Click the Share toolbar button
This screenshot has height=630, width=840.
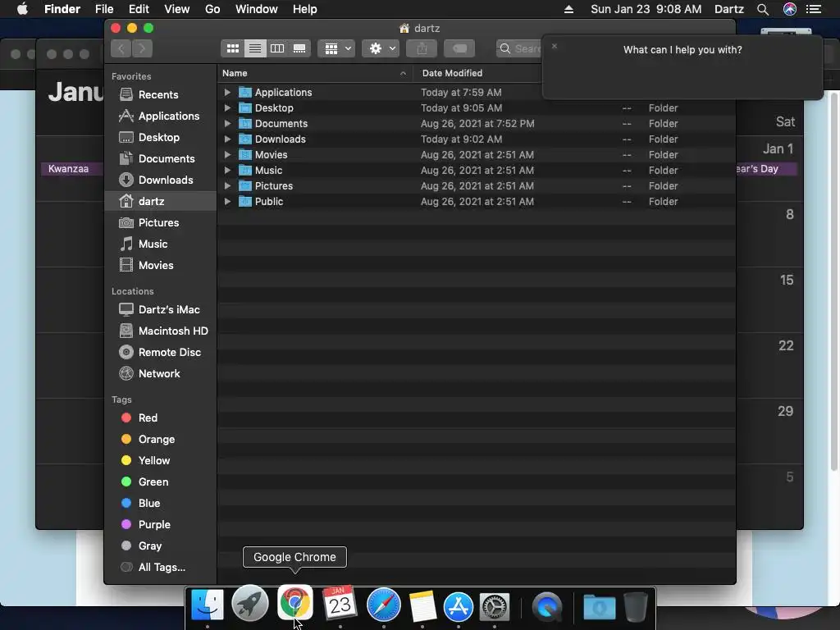click(x=422, y=48)
